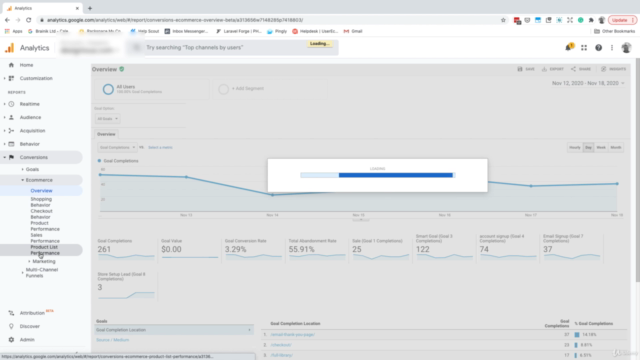Open the Gmail bookmark
Image resolution: width=640 pixels, height=360 pixels.
(353, 31)
